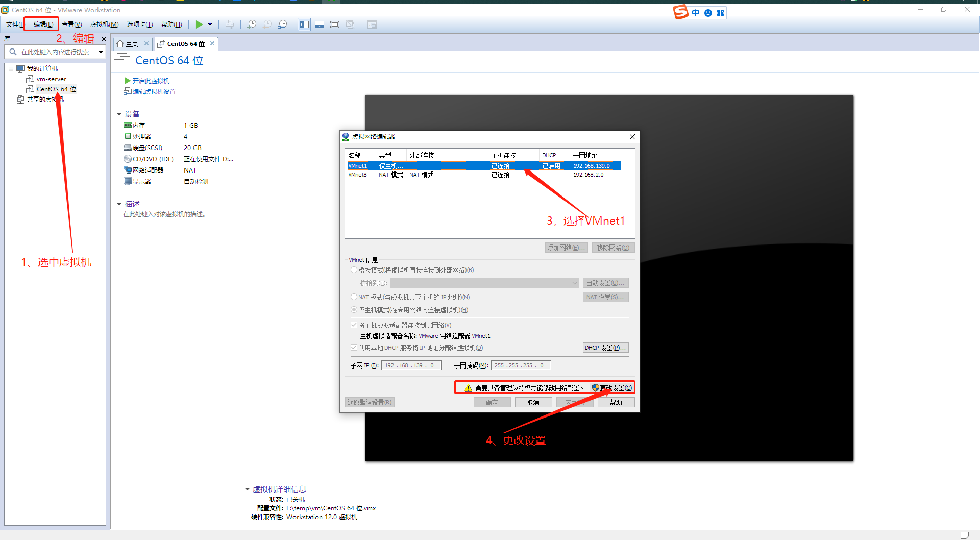Open the 桥接到 combo box
This screenshot has height=540, width=980.
pos(485,283)
